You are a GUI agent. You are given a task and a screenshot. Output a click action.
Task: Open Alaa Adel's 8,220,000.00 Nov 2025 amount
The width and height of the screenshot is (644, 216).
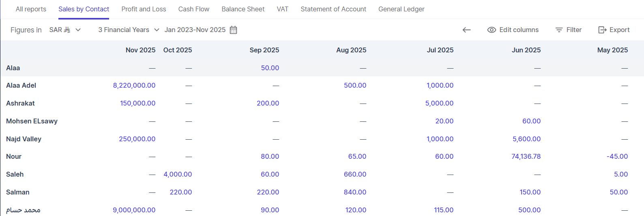(x=134, y=86)
